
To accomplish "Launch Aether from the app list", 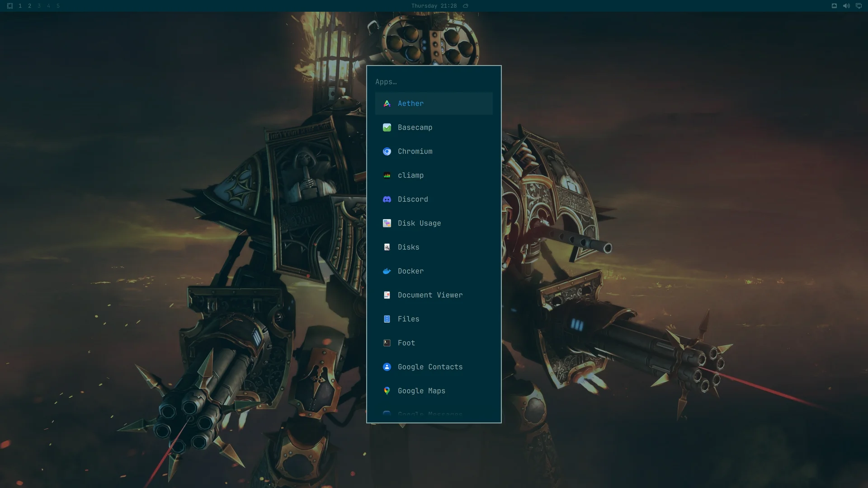I will tap(434, 103).
